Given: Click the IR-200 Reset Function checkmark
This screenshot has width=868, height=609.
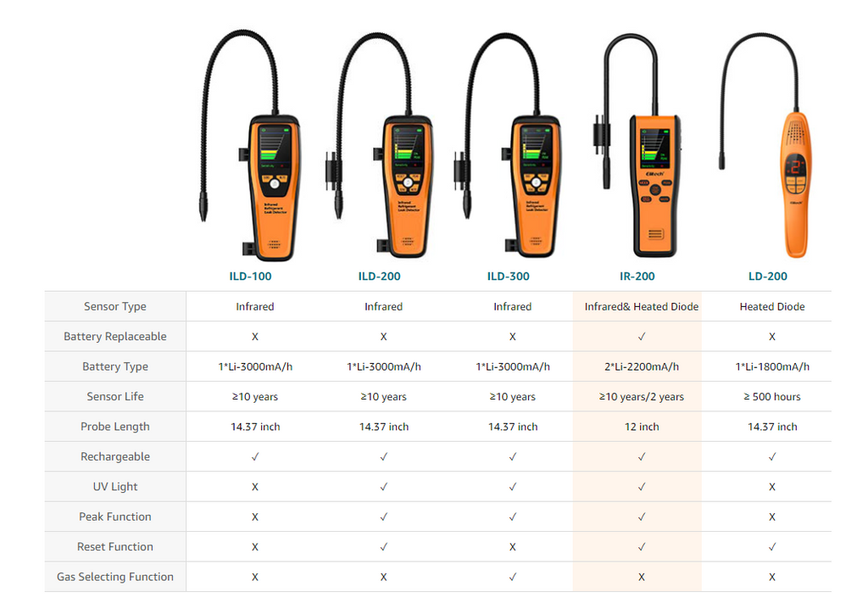Looking at the screenshot, I should pyautogui.click(x=642, y=546).
